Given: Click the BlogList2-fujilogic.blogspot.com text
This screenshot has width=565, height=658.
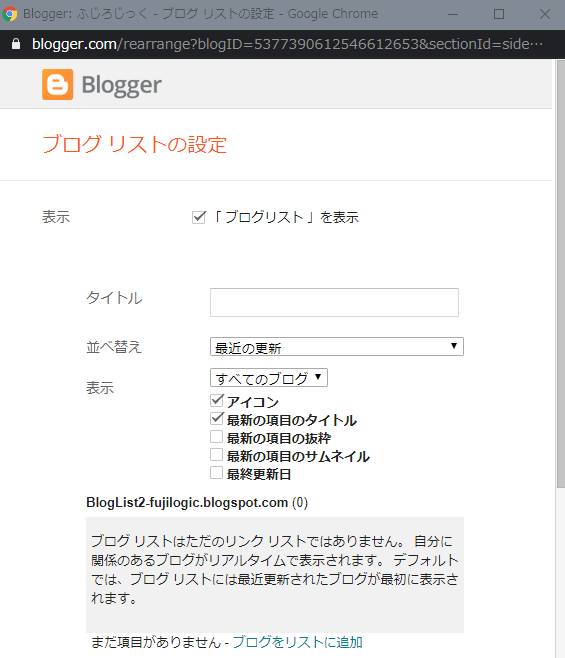Looking at the screenshot, I should (187, 502).
